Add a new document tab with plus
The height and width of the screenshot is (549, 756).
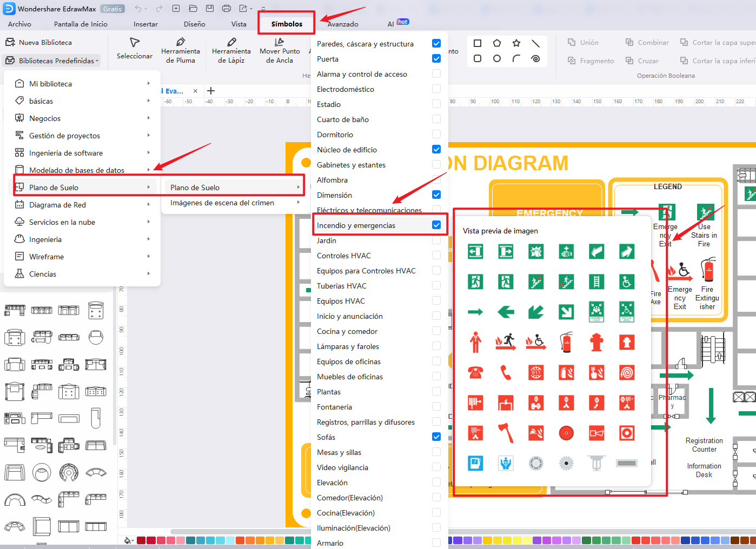[211, 91]
